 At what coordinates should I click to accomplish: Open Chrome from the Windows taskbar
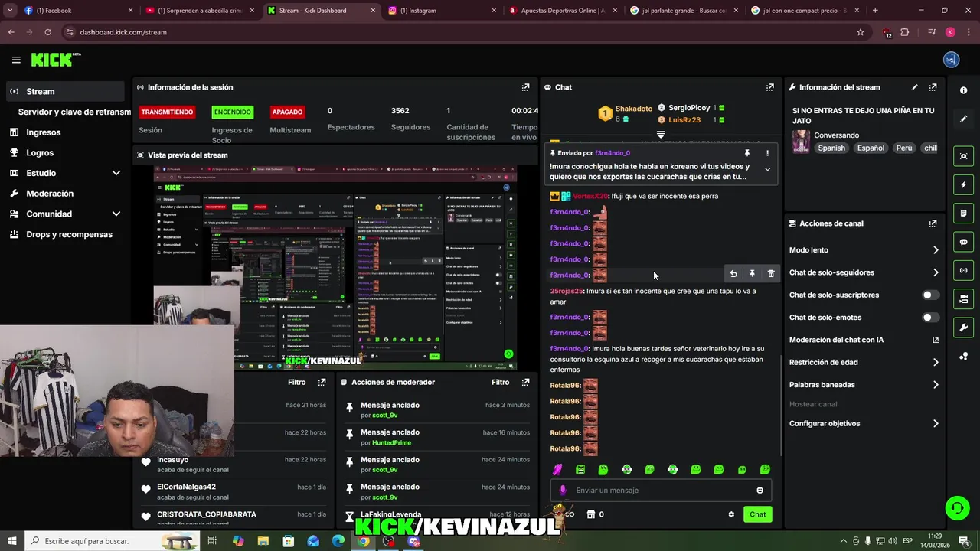(364, 541)
